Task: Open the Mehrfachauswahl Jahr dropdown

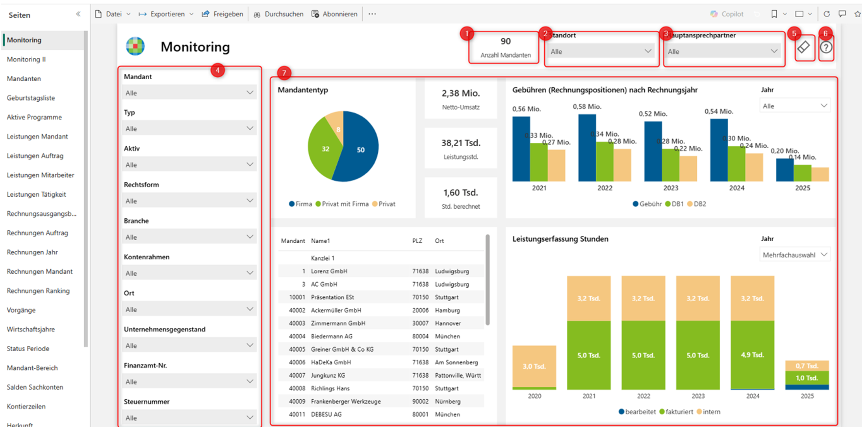Action: [x=794, y=254]
